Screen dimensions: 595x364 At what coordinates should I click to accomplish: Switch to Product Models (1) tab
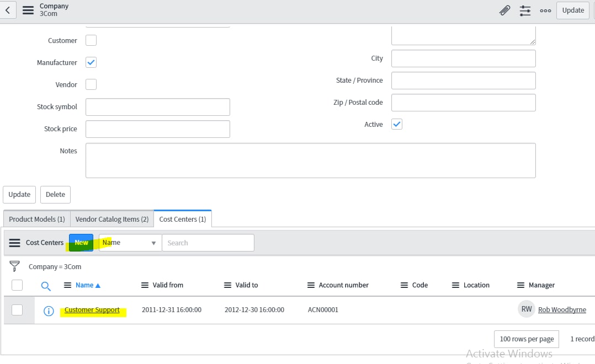tap(37, 219)
